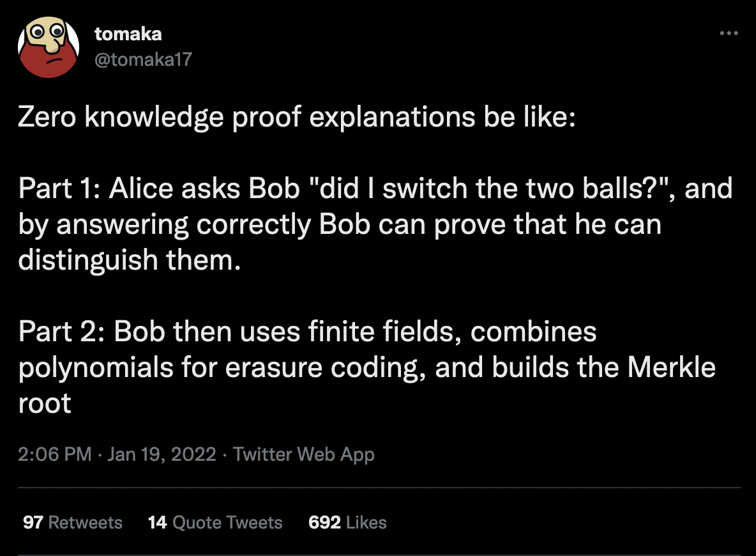Select the "Part 1:" label in the tweet

pyautogui.click(x=60, y=189)
